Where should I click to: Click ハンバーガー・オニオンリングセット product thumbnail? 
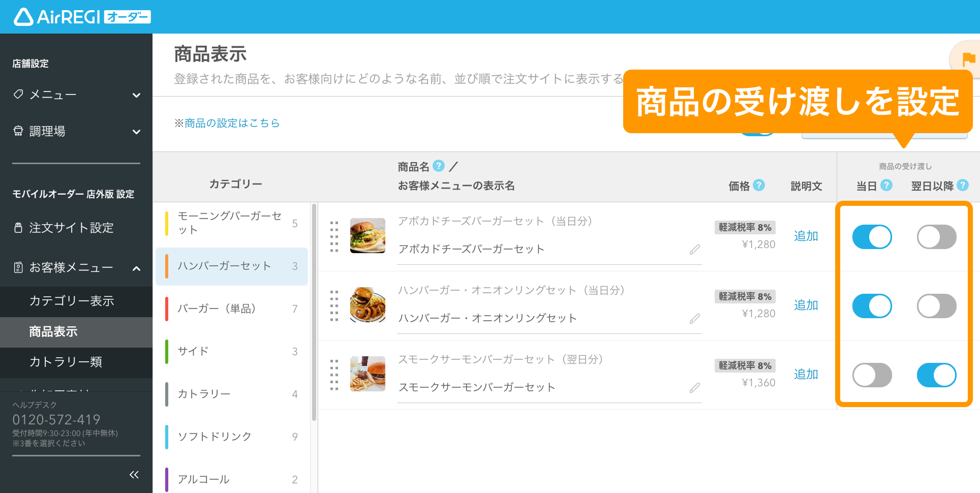(x=367, y=305)
